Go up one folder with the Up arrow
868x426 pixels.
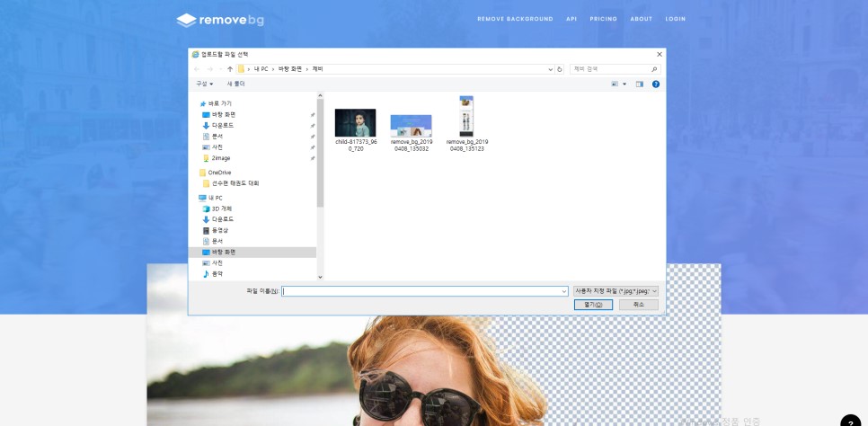[x=230, y=69]
